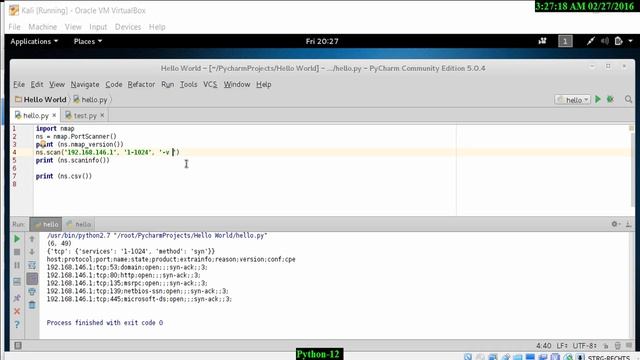Open Run panel settings gear
The image size is (640, 360).
coord(615,224)
